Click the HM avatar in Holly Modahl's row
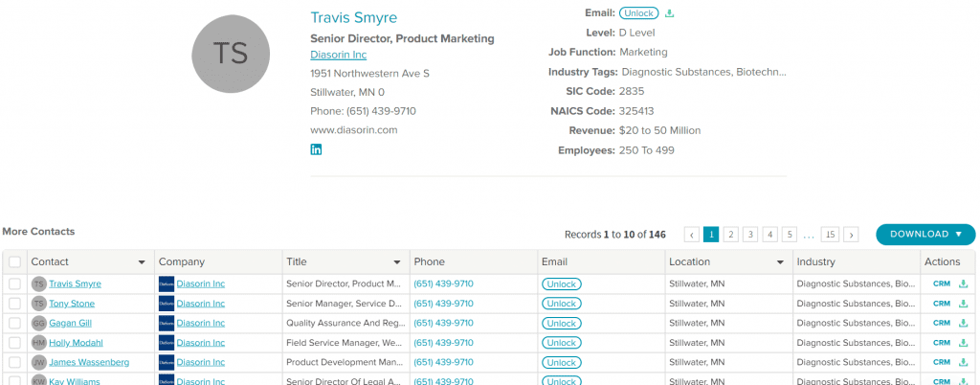The width and height of the screenshot is (980, 385). pos(39,343)
